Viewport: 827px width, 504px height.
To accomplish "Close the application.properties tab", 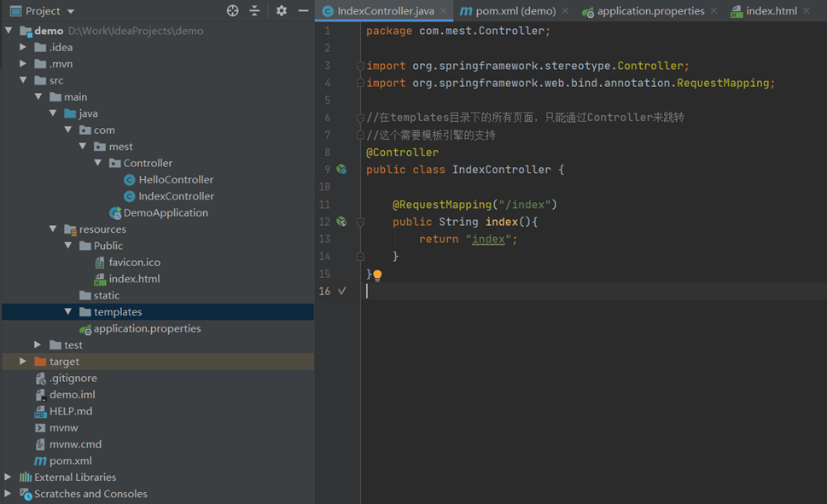I will click(x=713, y=10).
